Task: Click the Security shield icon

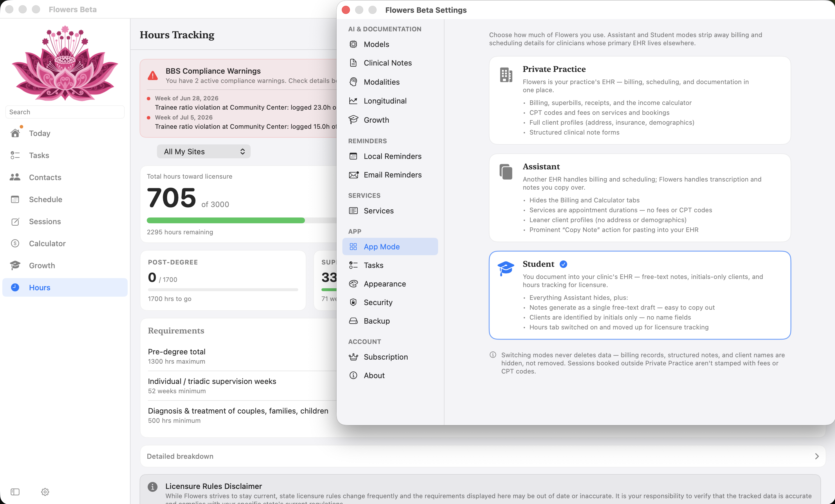Action: coord(353,302)
